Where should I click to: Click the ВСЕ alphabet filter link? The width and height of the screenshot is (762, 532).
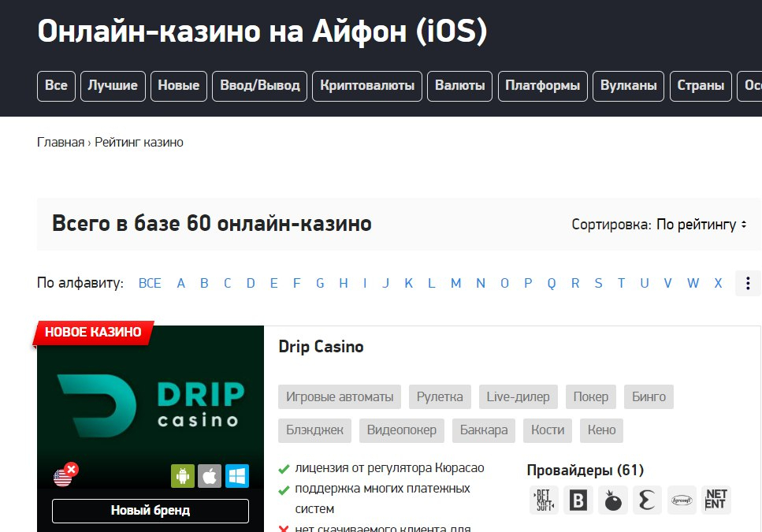pos(150,283)
